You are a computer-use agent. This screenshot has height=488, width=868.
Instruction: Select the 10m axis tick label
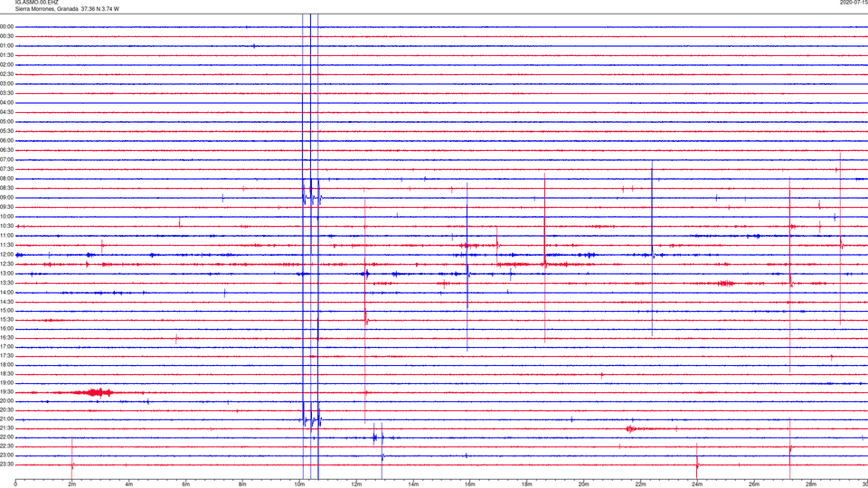pos(299,484)
